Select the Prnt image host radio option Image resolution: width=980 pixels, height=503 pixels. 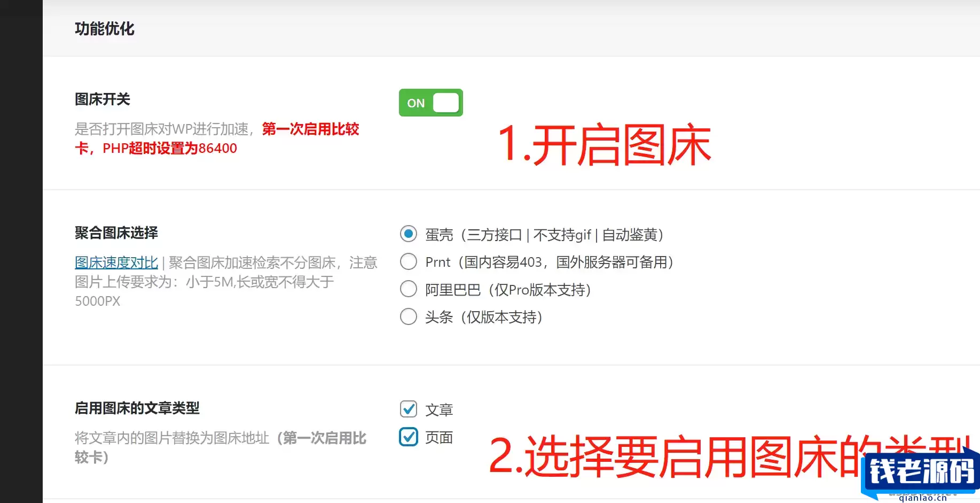[x=409, y=262]
